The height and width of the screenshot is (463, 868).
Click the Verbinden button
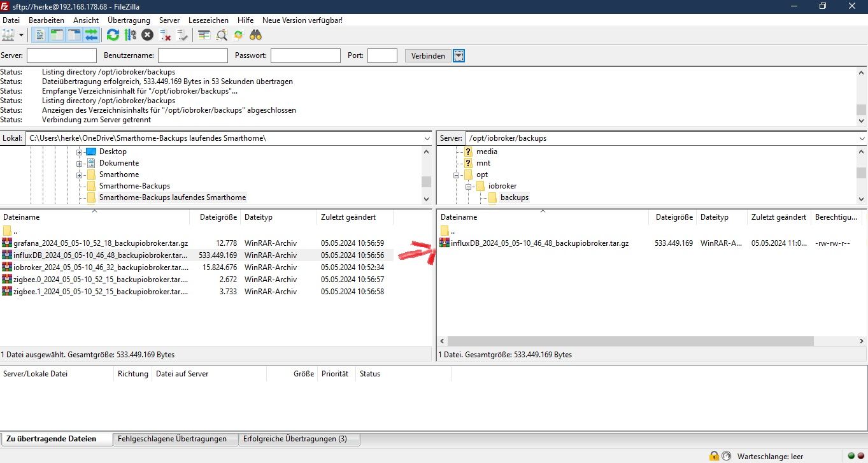pos(429,56)
